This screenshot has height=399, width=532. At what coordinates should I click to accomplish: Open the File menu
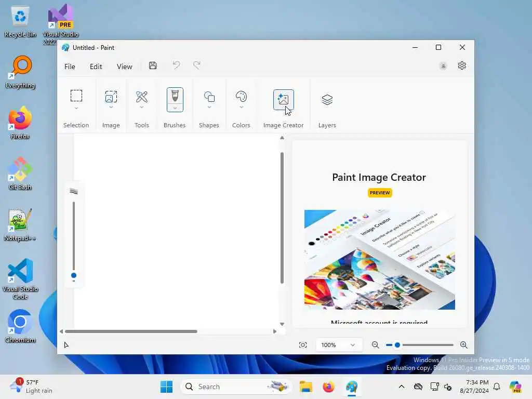click(70, 66)
